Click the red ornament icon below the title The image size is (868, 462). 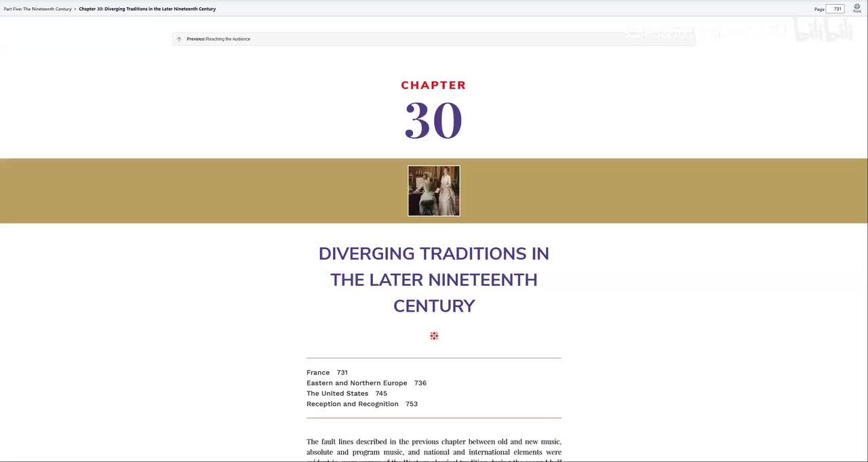(x=434, y=336)
